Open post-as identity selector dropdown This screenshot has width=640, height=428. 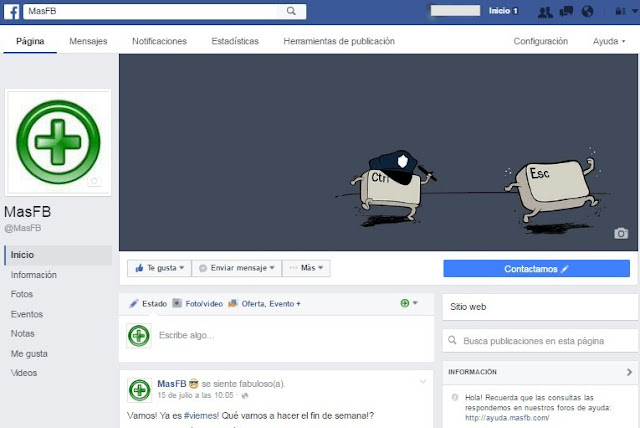pyautogui.click(x=409, y=303)
